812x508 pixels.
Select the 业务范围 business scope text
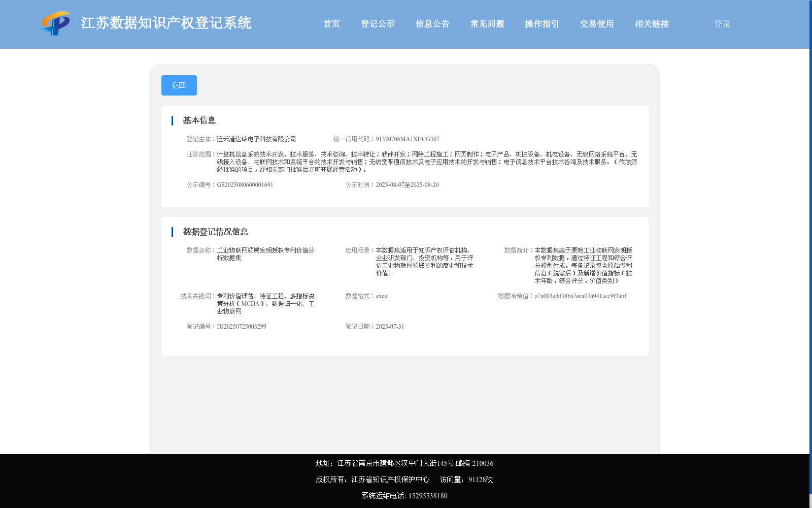point(427,162)
